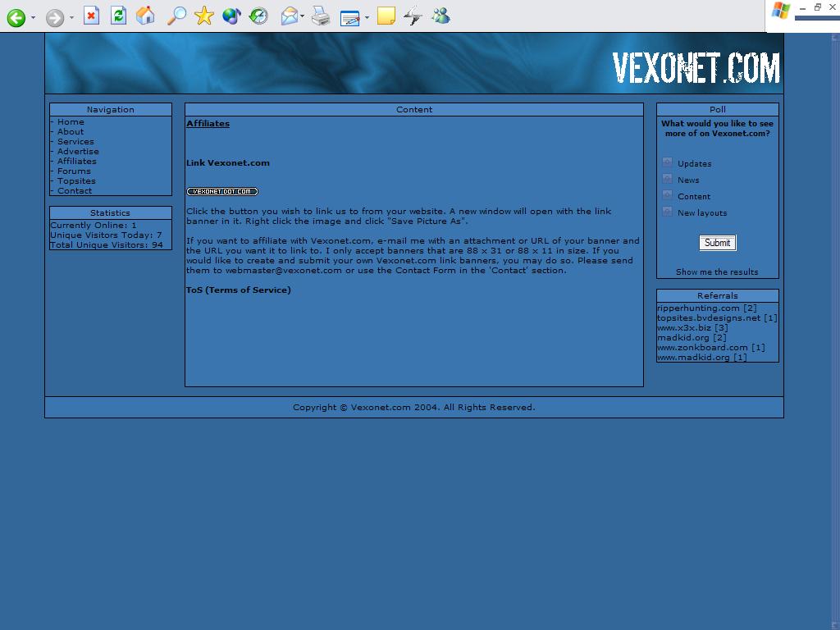Open the Mail icon dropdown arrow
This screenshot has width=840, height=630.
coord(303,16)
